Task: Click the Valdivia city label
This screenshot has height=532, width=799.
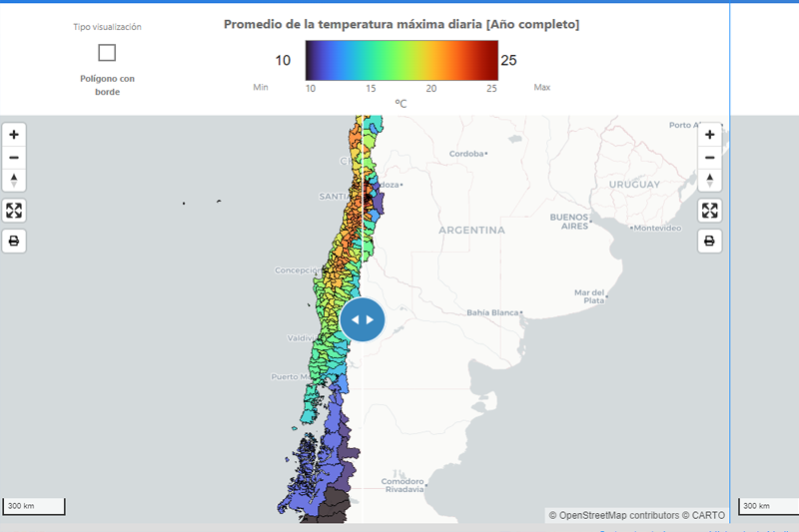Action: [x=302, y=337]
